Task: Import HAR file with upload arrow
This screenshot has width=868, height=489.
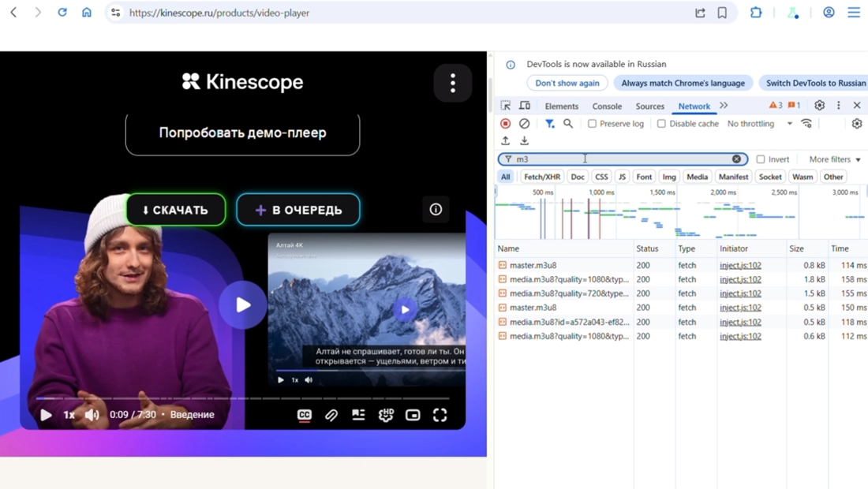Action: pyautogui.click(x=505, y=140)
